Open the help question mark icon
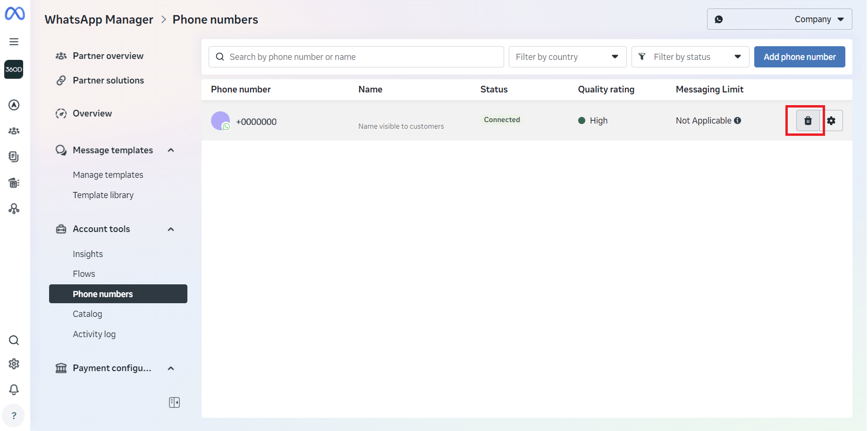 [x=14, y=415]
